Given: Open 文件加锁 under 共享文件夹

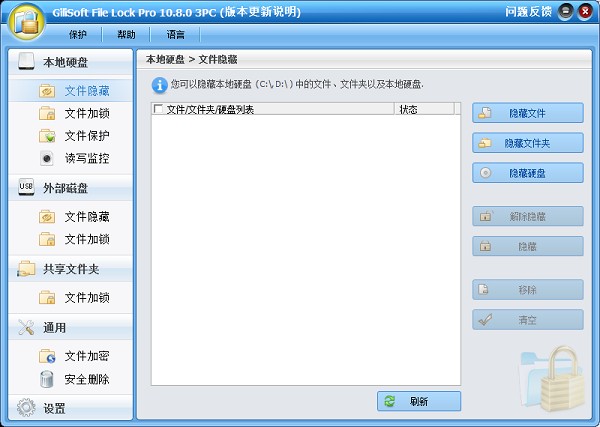Looking at the screenshot, I should [x=86, y=298].
